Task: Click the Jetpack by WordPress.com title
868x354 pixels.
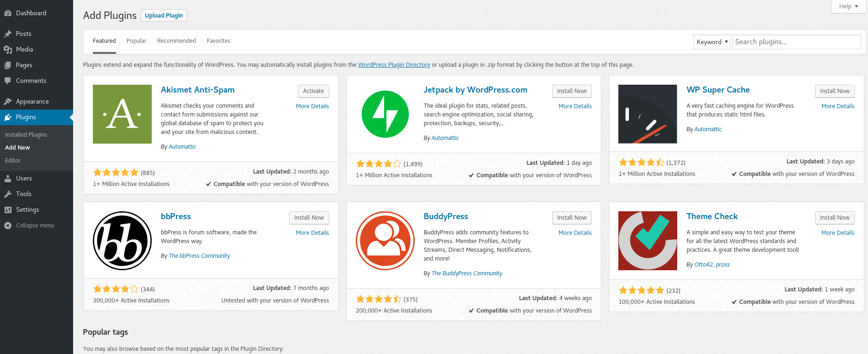Action: [475, 90]
